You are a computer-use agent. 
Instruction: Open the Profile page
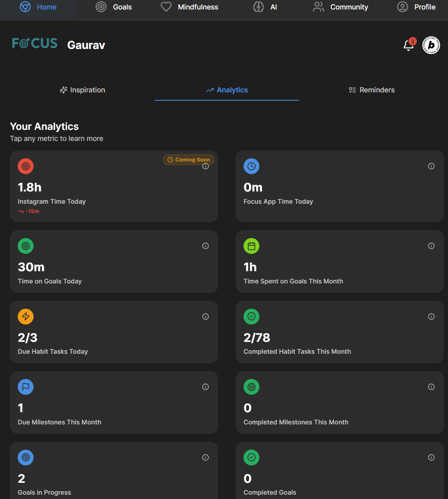(416, 7)
